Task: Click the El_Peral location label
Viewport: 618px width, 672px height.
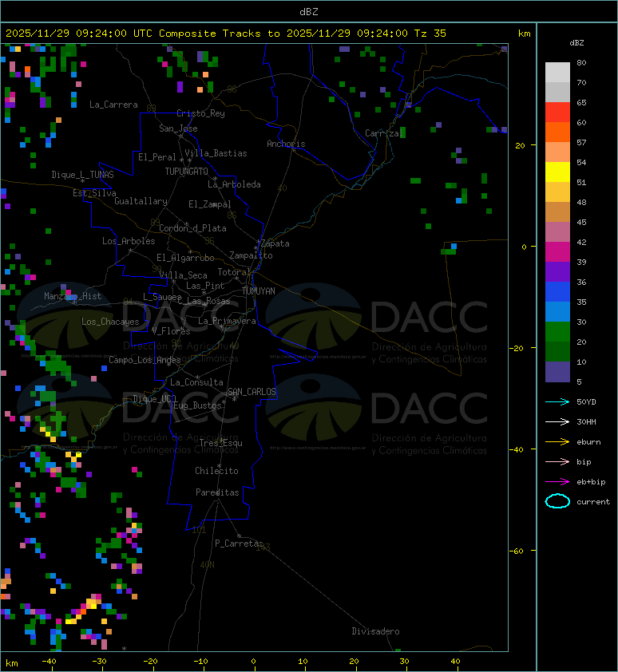Action: [157, 157]
